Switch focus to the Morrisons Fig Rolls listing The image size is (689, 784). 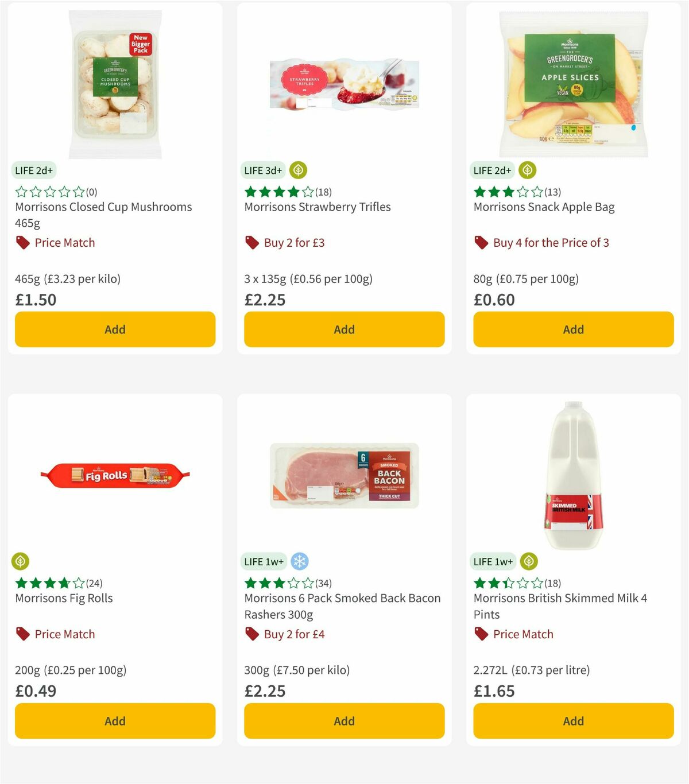pyautogui.click(x=64, y=598)
